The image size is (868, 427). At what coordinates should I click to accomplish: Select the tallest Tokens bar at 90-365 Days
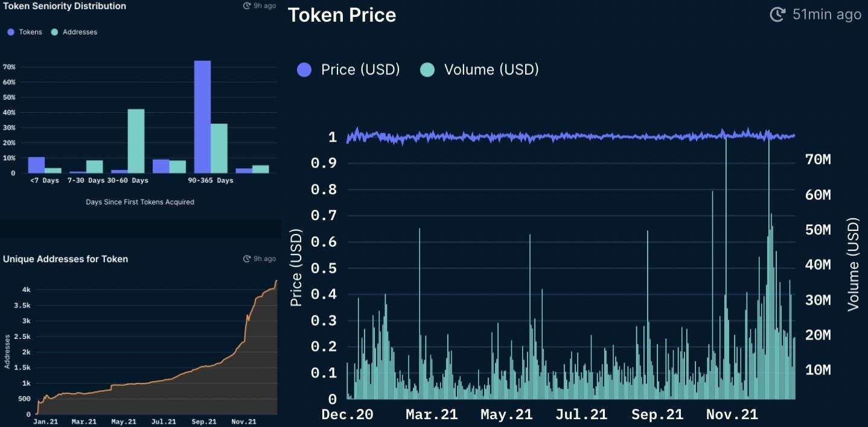pos(202,116)
